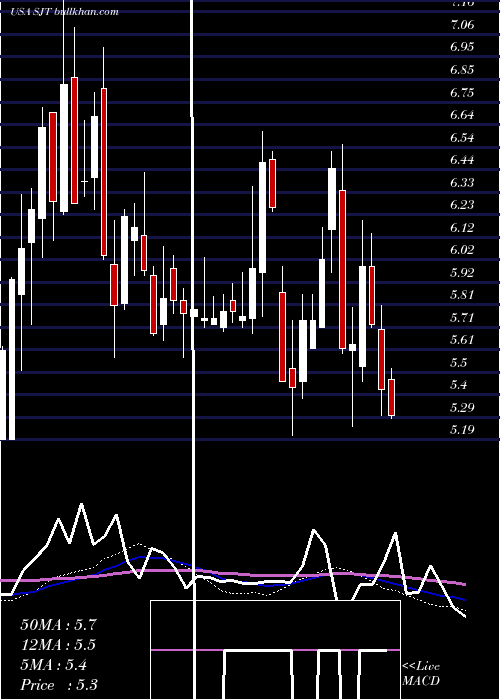Click the MACD histogram box
This screenshot has height=700, width=500.
point(275,650)
